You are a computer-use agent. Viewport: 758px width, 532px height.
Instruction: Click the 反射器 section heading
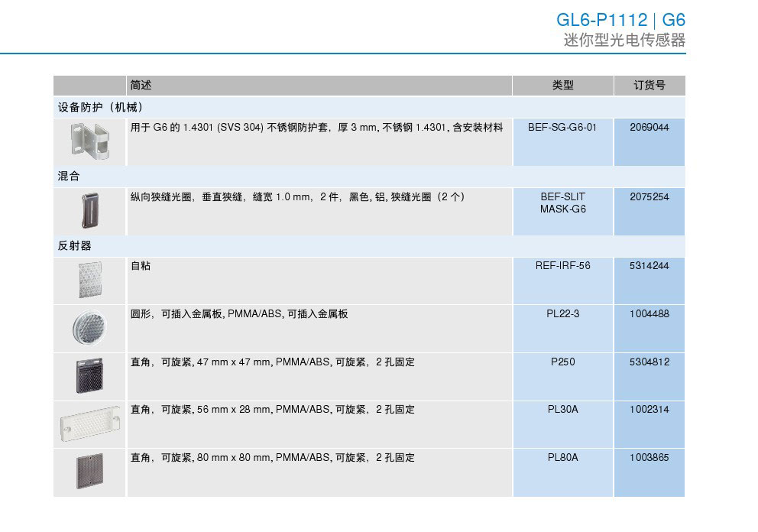point(74,245)
